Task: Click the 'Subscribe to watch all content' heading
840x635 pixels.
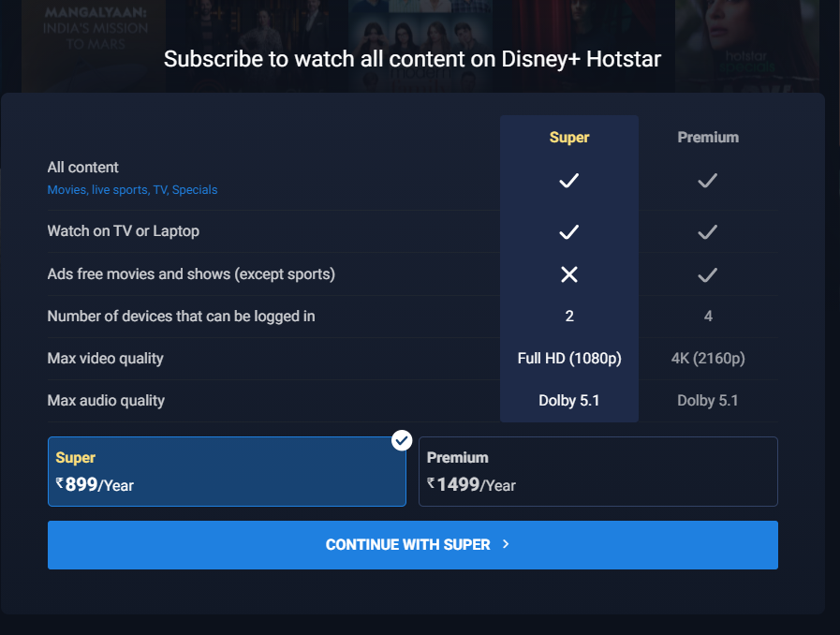Action: (x=412, y=59)
